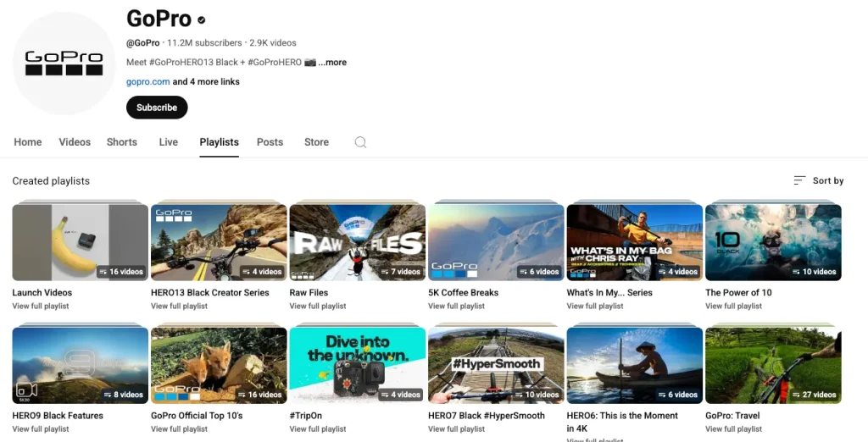Open the Posts tab
This screenshot has height=442, width=868.
coord(270,142)
